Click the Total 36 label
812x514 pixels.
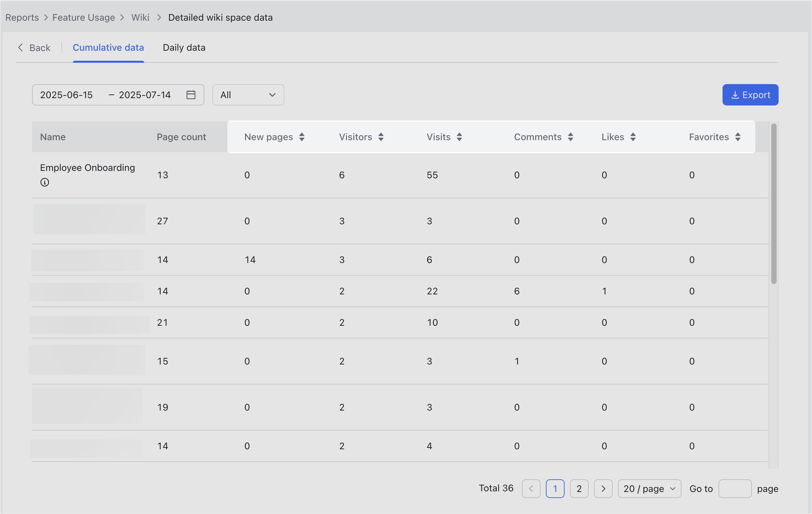pos(496,488)
